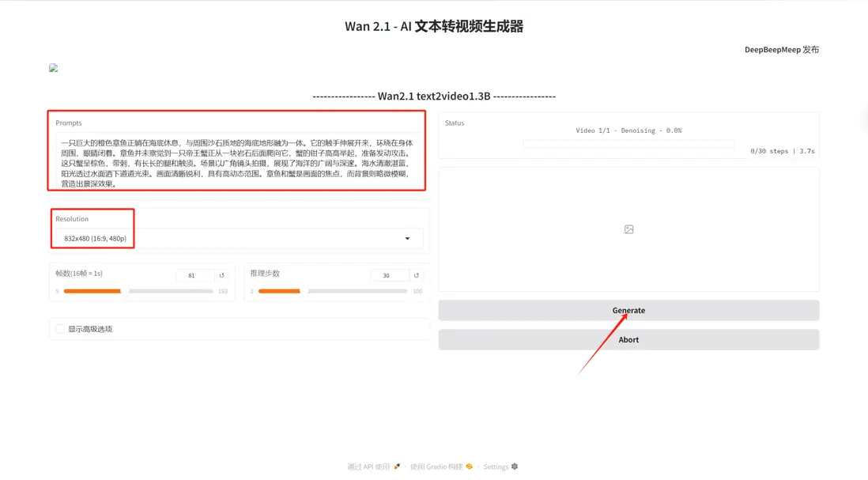Click the Video 1/1 - Denoising status text
Screen dimensions: 868x480
click(x=628, y=130)
